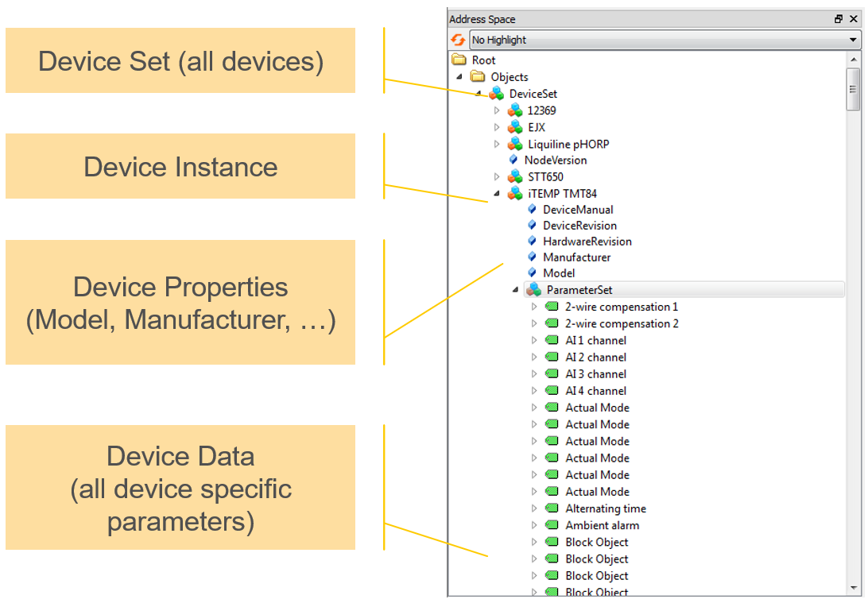Screen dimensions: 868x603
Task: Collapse the ParameterSet node
Action: pos(516,290)
